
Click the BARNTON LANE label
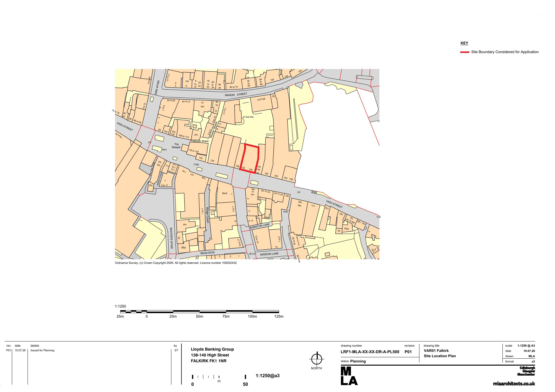259,226
